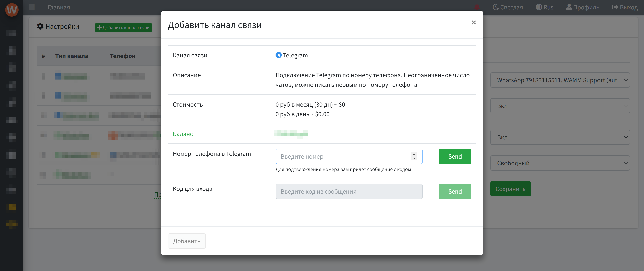
Task: Click the red notification bell icon
Action: [x=477, y=7]
